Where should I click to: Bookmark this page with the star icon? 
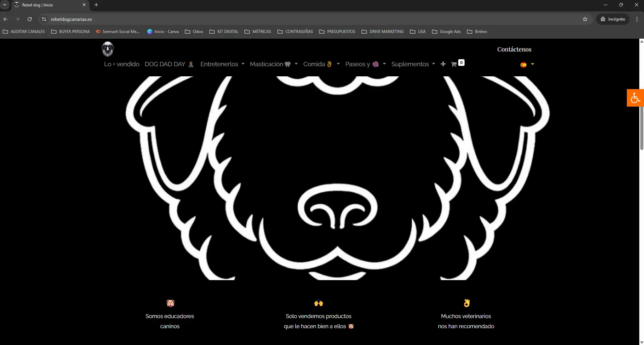585,19
